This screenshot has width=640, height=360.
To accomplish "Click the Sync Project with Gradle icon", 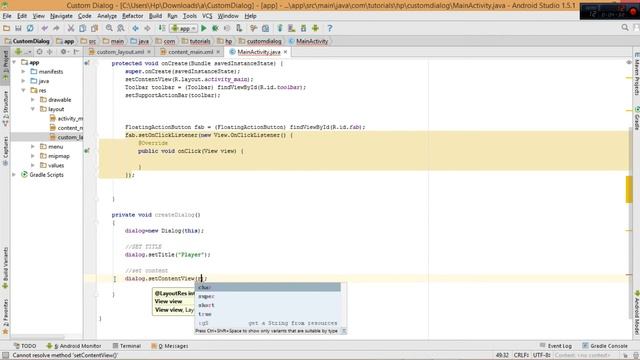I will [280, 28].
